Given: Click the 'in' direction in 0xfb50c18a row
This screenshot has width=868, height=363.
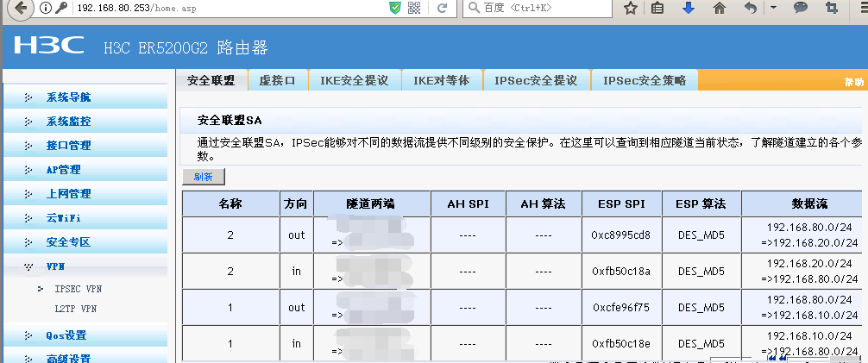Looking at the screenshot, I should (296, 271).
